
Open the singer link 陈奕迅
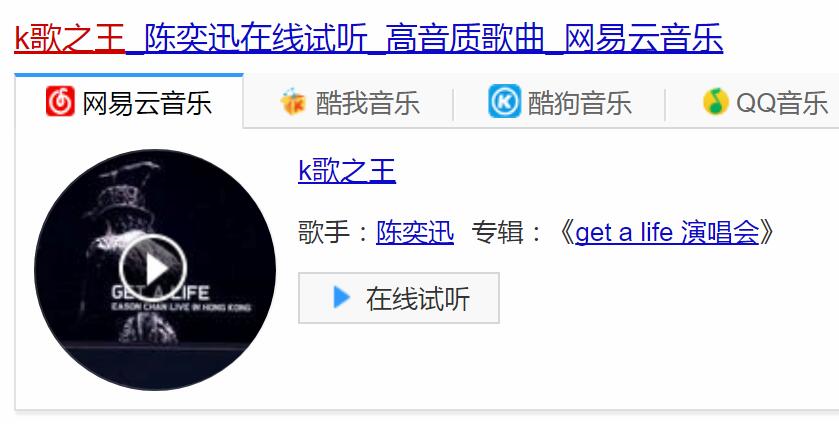coord(415,232)
